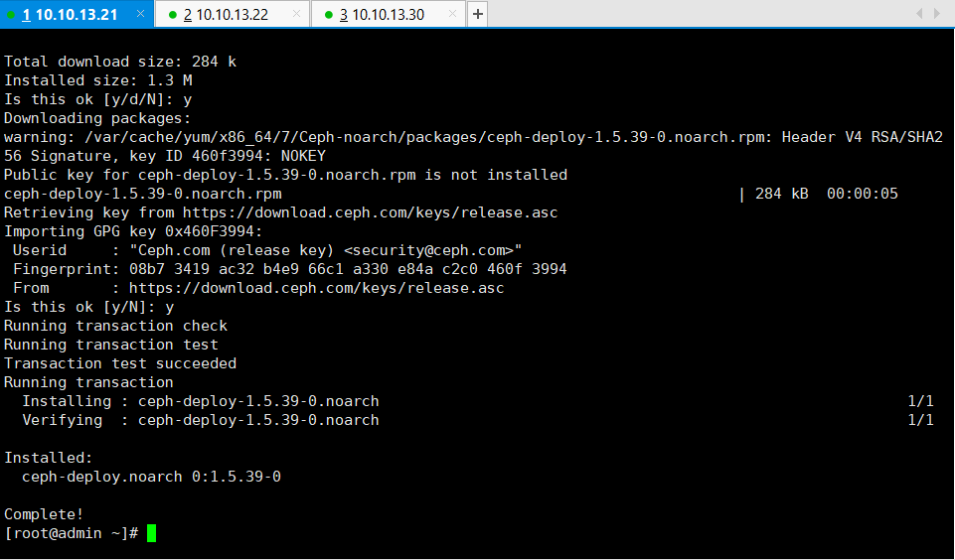Image resolution: width=955 pixels, height=560 pixels.
Task: Click the Transaction test succeeded line
Action: click(x=120, y=363)
